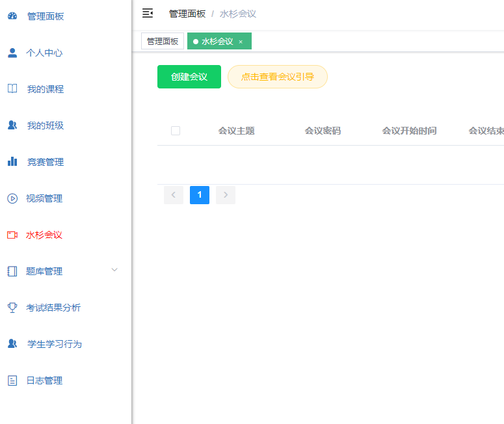Toggle the select-all checkbox in table header

[x=176, y=131]
